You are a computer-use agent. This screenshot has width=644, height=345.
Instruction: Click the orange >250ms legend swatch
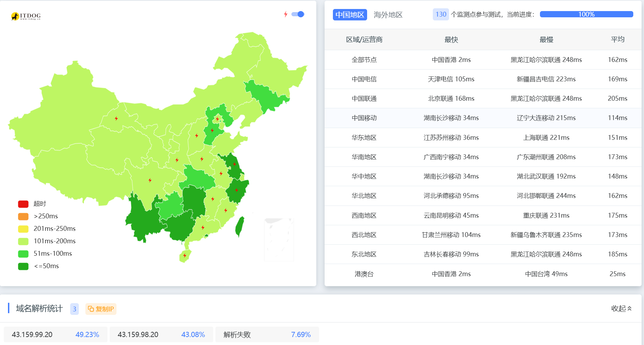(23, 216)
